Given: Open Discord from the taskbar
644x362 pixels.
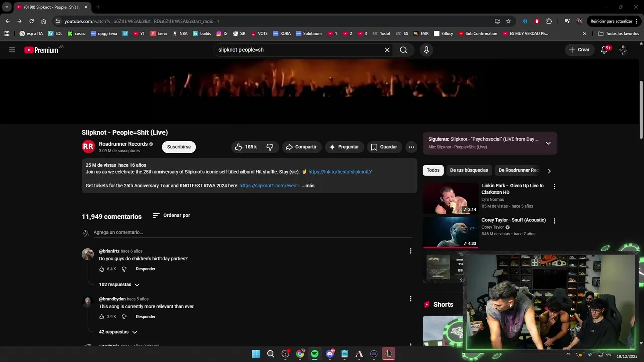Looking at the screenshot, I should pyautogui.click(x=330, y=354).
